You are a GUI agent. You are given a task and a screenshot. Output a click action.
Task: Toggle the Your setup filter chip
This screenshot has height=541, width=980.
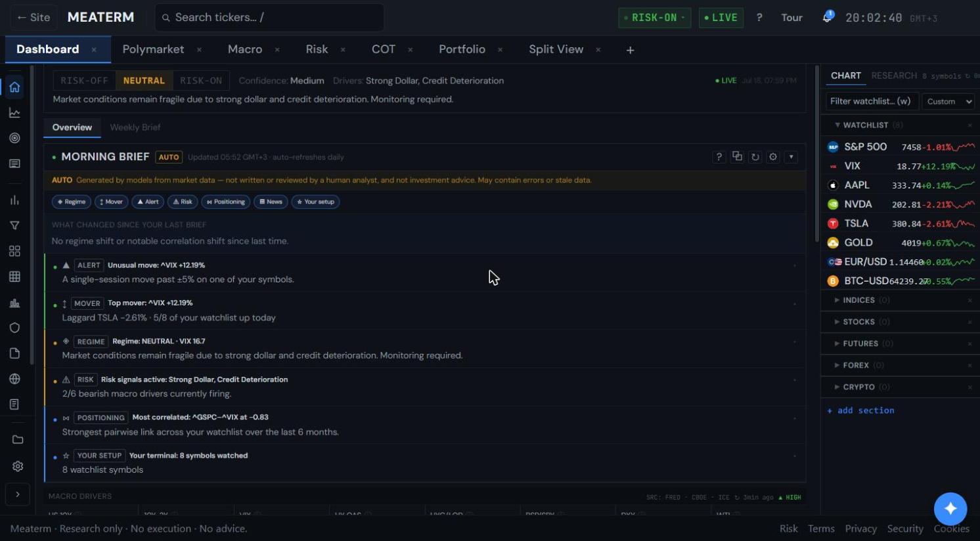point(316,202)
